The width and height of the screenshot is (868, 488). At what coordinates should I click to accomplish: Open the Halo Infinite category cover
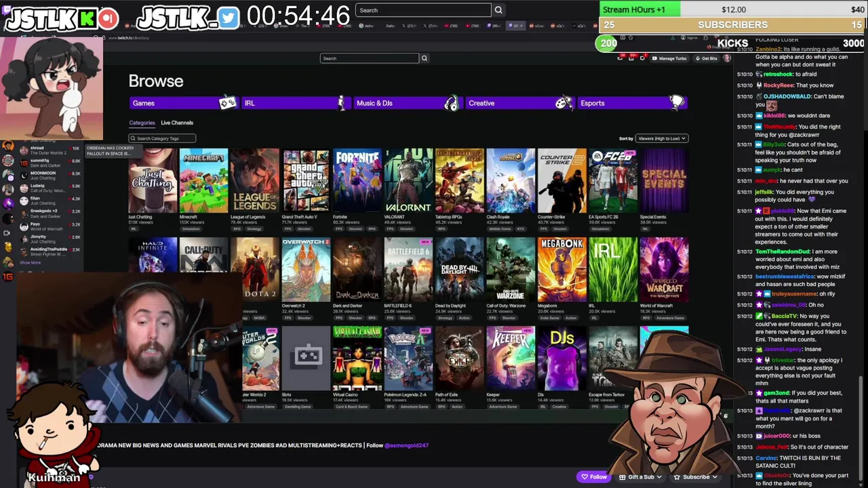pyautogui.click(x=153, y=255)
